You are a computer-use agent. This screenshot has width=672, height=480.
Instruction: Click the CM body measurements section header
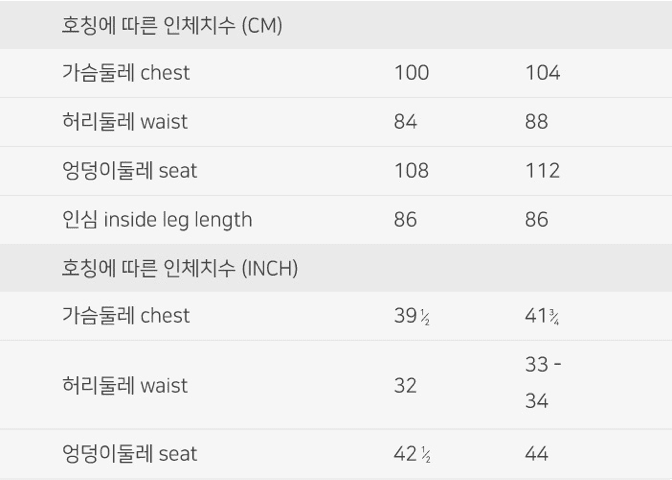(x=172, y=25)
